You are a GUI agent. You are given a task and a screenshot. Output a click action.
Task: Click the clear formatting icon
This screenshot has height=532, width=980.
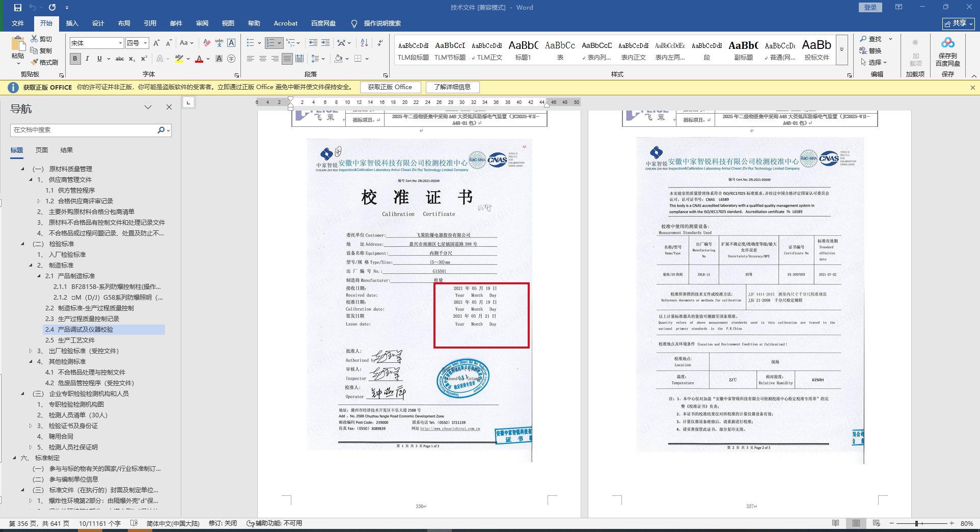click(x=206, y=43)
